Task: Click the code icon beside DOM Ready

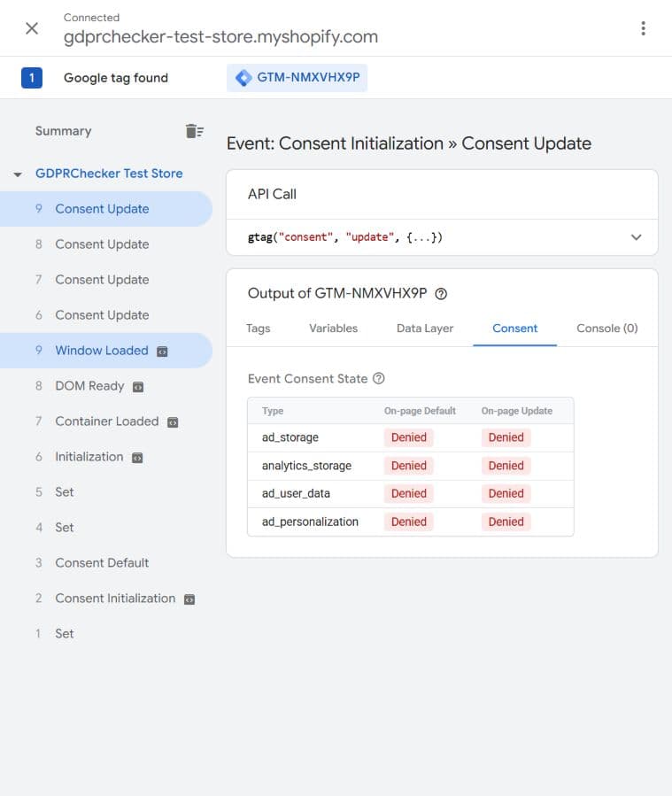Action: tap(138, 387)
